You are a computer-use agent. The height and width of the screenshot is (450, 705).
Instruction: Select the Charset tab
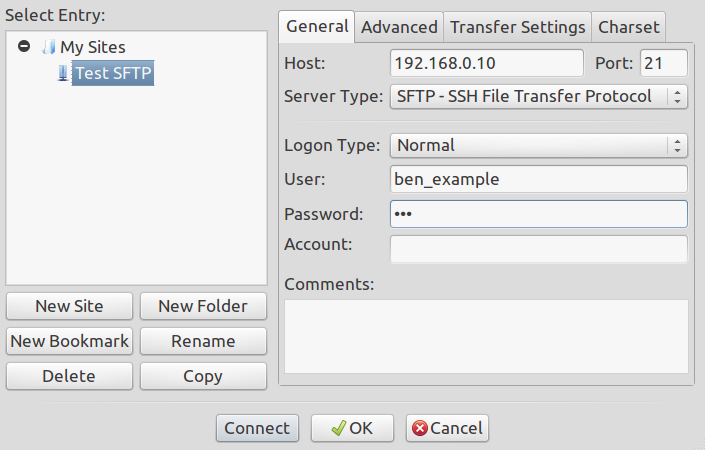click(x=628, y=27)
